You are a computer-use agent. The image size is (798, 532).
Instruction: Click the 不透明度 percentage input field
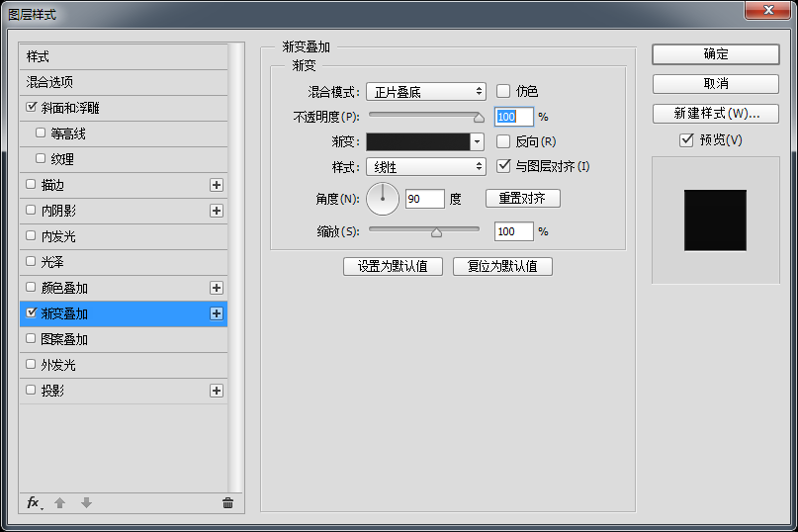(513, 117)
